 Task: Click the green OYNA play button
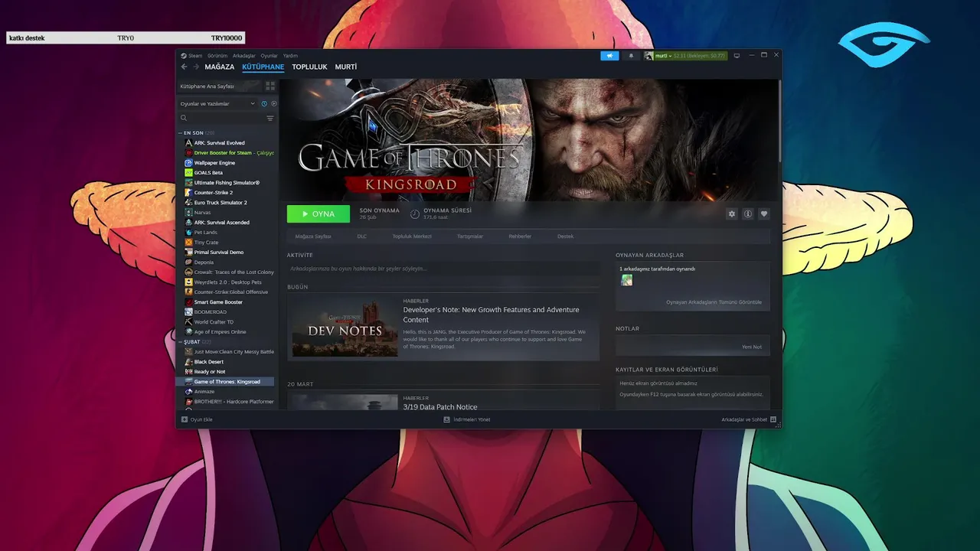[318, 214]
